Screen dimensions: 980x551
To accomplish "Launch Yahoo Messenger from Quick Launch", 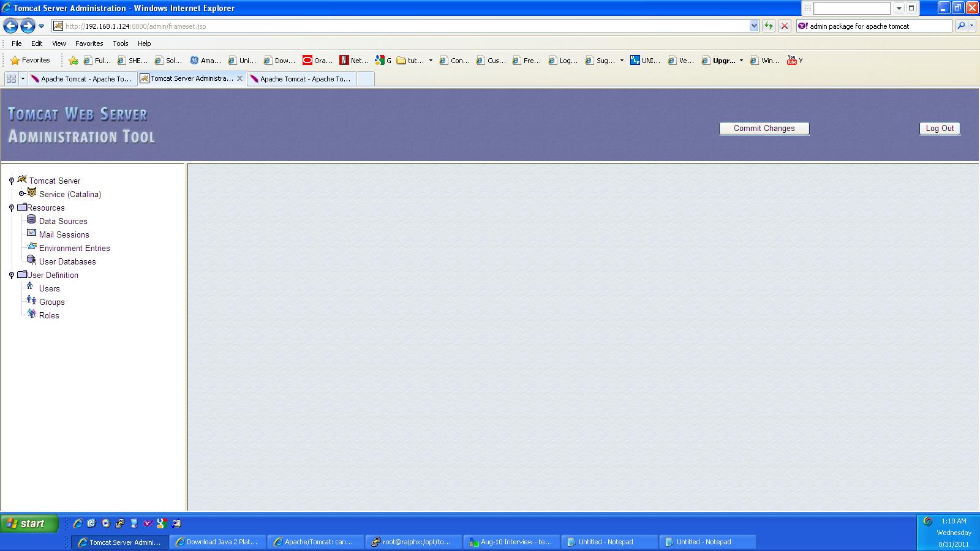I will (x=148, y=523).
